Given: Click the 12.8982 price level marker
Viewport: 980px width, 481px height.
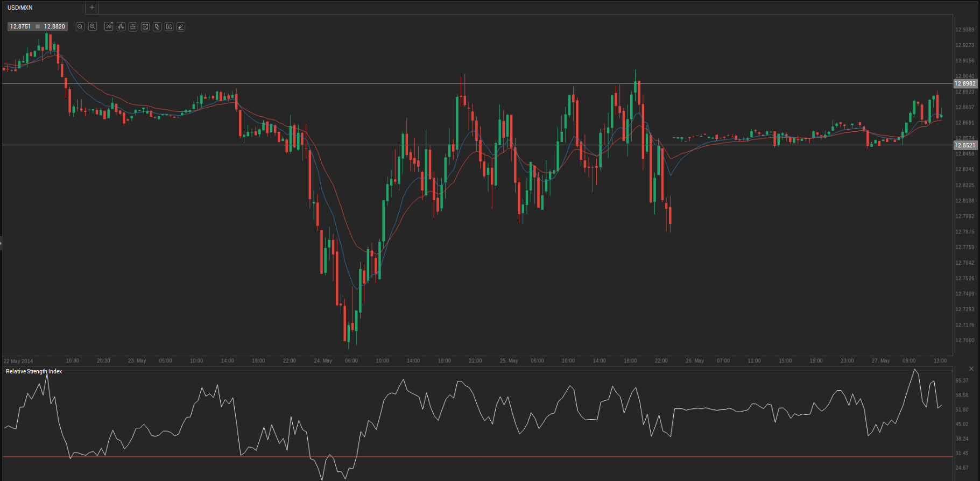Looking at the screenshot, I should (965, 83).
